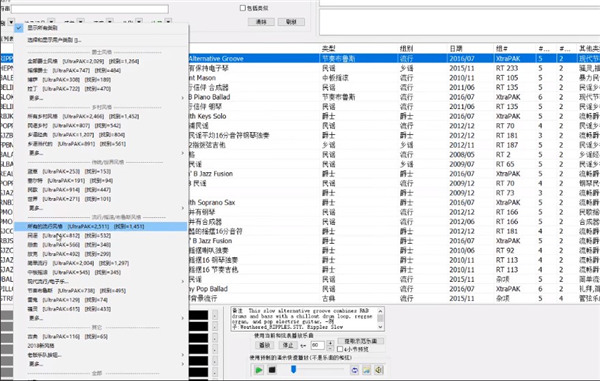Select menu entry with UltraPAK=129

point(101,300)
